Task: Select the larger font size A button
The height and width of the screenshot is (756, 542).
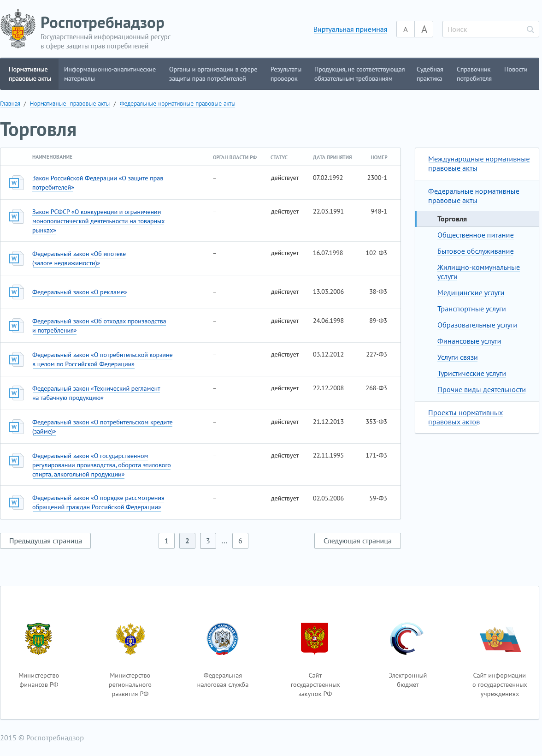Action: coord(424,30)
